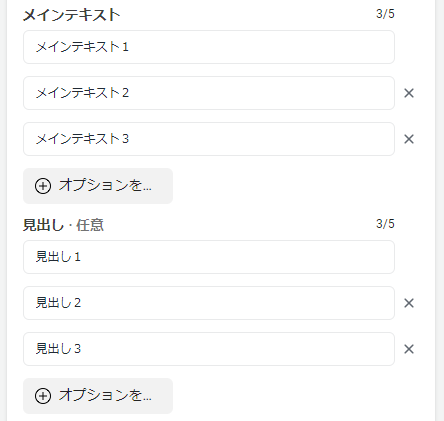Delete the 見出し 3 field
The height and width of the screenshot is (421, 444).
tap(409, 349)
